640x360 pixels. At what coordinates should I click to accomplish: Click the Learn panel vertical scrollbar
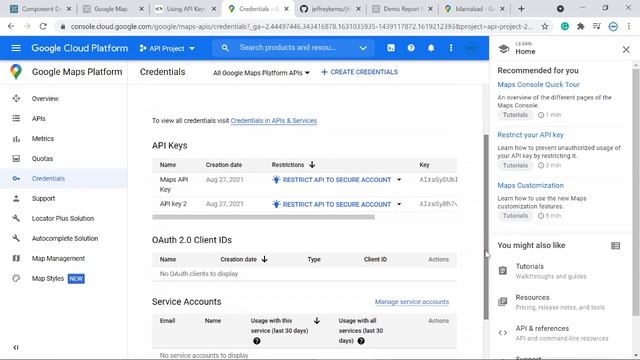point(636,192)
